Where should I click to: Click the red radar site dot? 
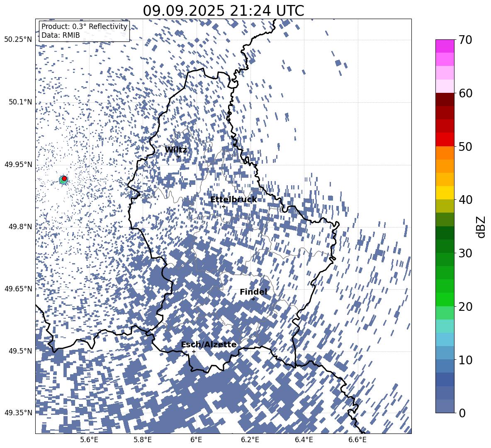coord(64,178)
